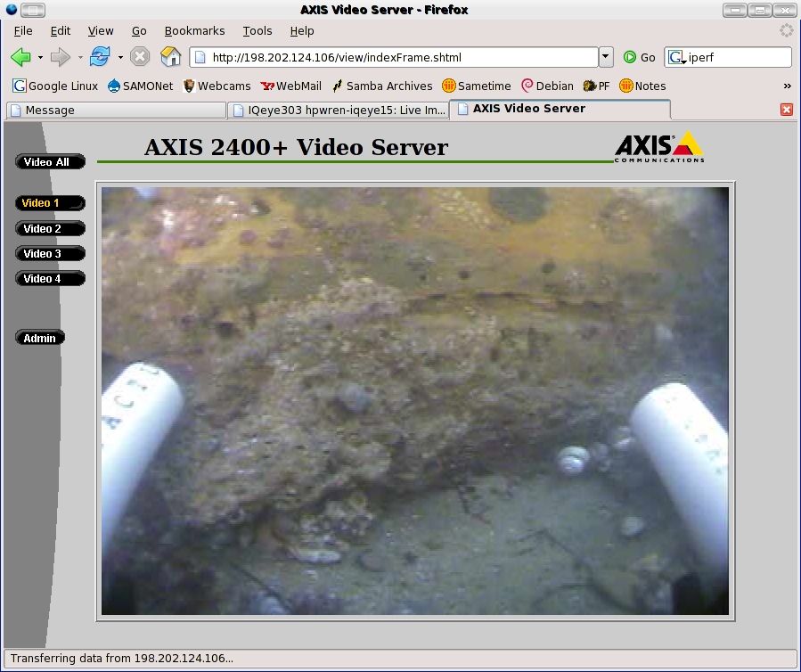The width and height of the screenshot is (801, 672).
Task: Open the Forward history dropdown arrow
Action: [x=80, y=58]
